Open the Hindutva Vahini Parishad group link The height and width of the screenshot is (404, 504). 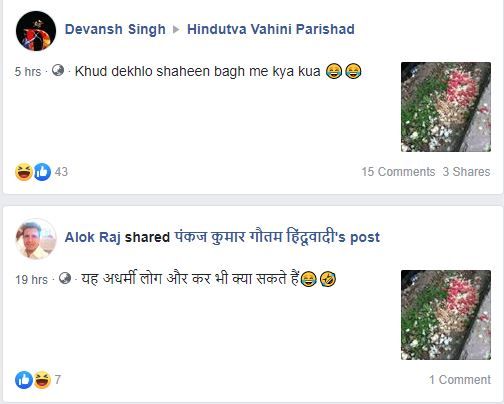click(x=271, y=29)
